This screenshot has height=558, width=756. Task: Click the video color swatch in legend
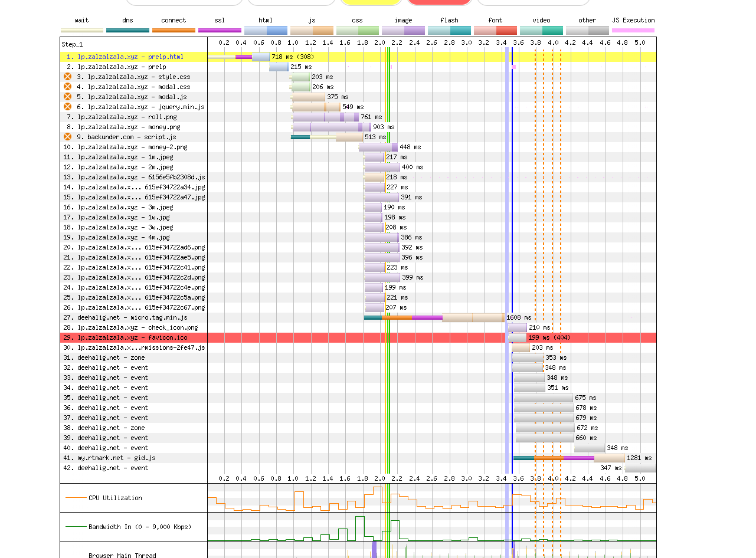coord(541,30)
